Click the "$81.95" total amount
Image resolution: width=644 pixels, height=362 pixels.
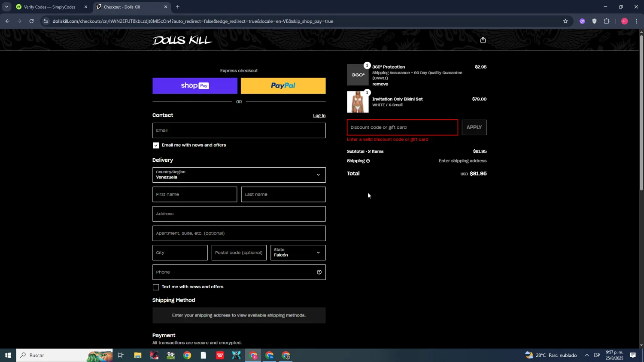478,174
